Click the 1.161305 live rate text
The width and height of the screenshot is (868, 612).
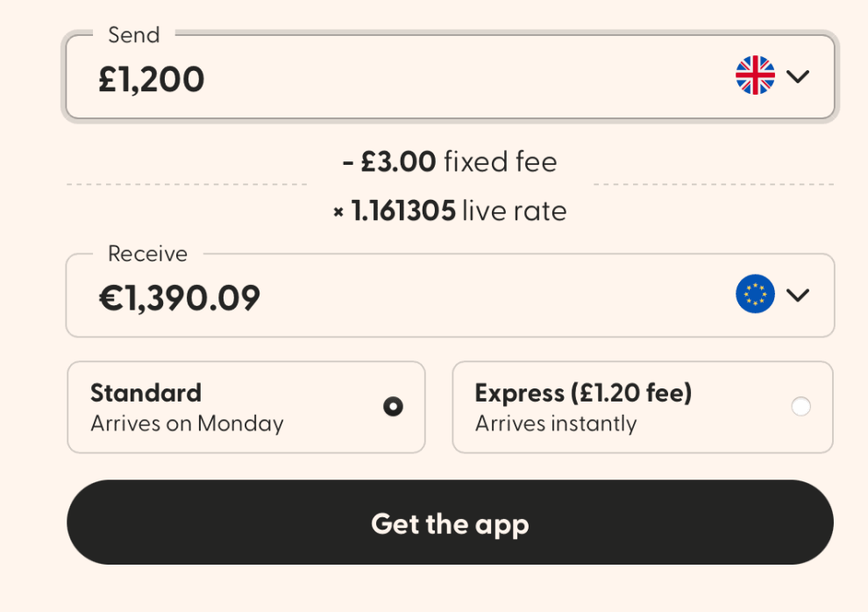(x=402, y=210)
